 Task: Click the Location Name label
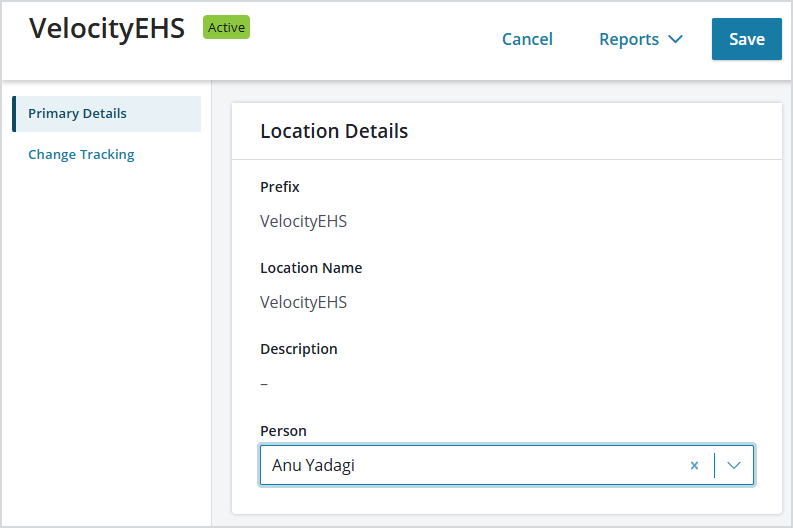(x=311, y=268)
